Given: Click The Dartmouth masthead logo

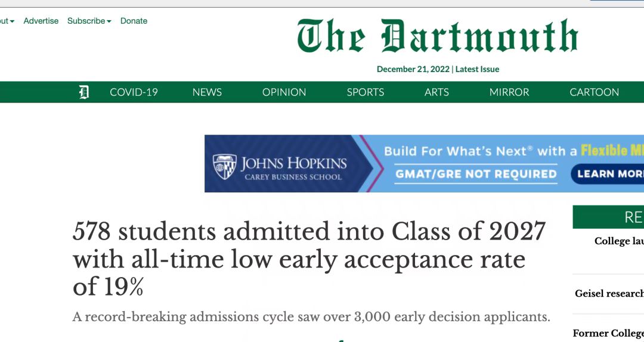Looking at the screenshot, I should click(438, 37).
